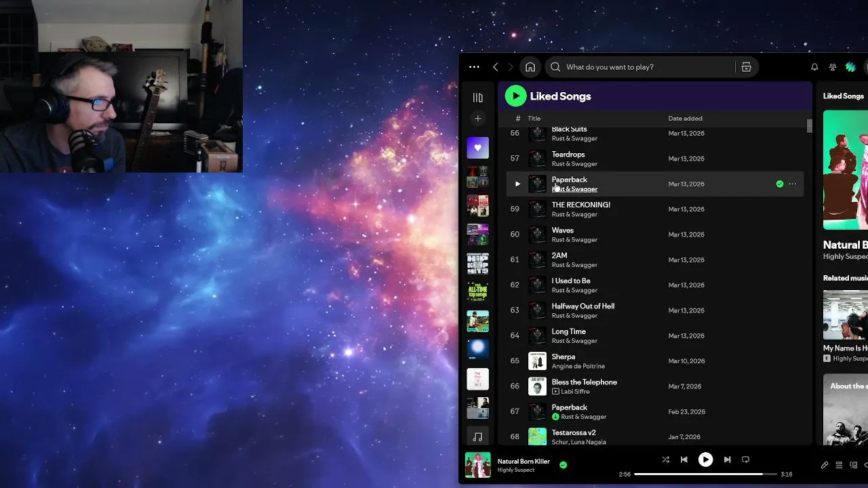Toggle the saved checkmark for Natural Born Killer
This screenshot has width=868, height=488.
tap(563, 465)
